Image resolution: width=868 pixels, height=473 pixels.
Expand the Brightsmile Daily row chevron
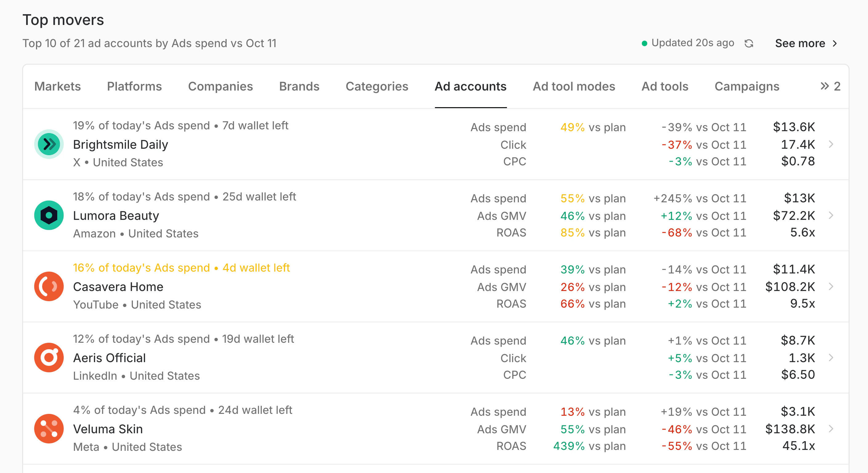831,144
